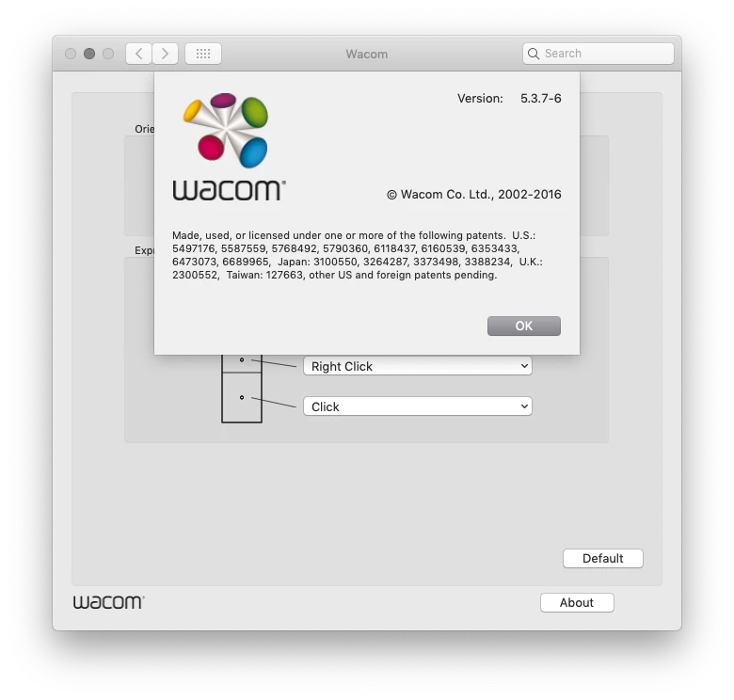Click the Wacom window title text
This screenshot has width=734, height=700.
(367, 54)
